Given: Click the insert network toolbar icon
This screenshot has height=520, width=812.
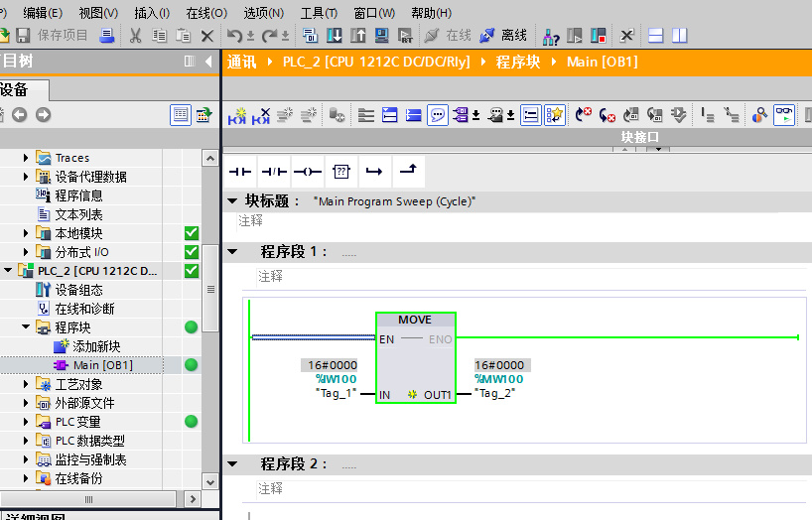Looking at the screenshot, I should tap(237, 115).
